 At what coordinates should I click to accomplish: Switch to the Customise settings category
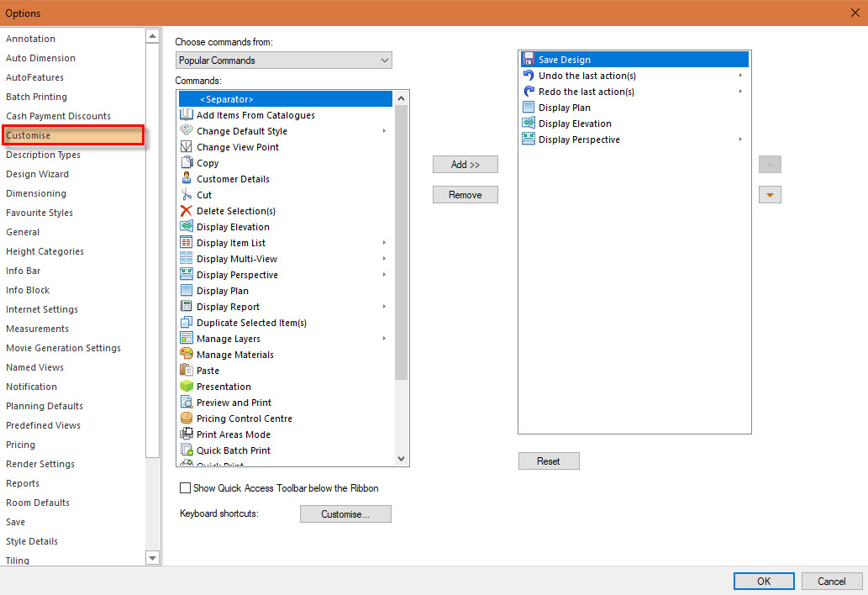(72, 134)
